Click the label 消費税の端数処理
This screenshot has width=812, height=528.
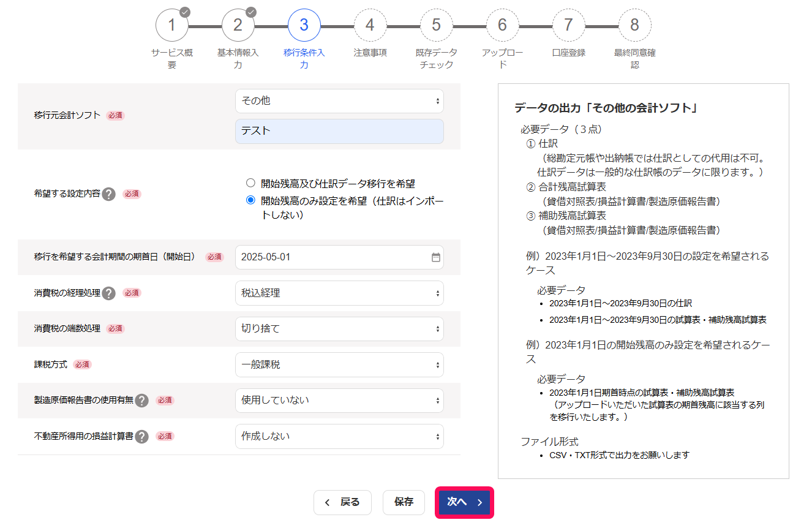tap(67, 329)
